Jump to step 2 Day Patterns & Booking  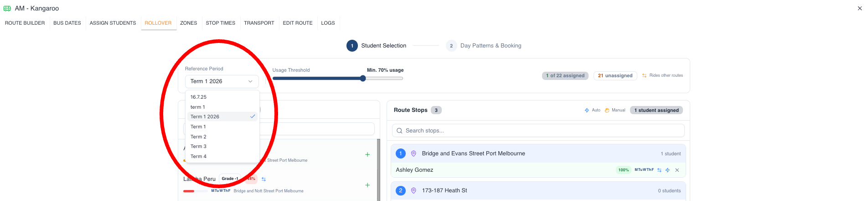[484, 46]
